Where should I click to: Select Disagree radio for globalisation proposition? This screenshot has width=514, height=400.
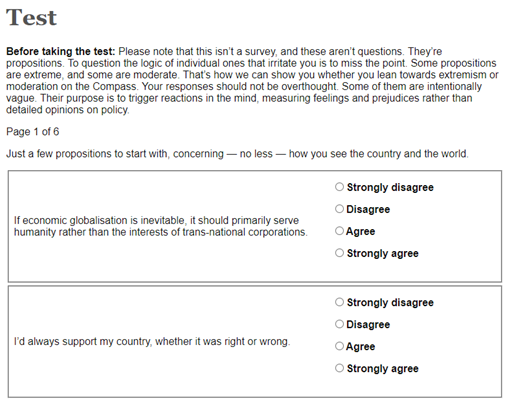[339, 209]
